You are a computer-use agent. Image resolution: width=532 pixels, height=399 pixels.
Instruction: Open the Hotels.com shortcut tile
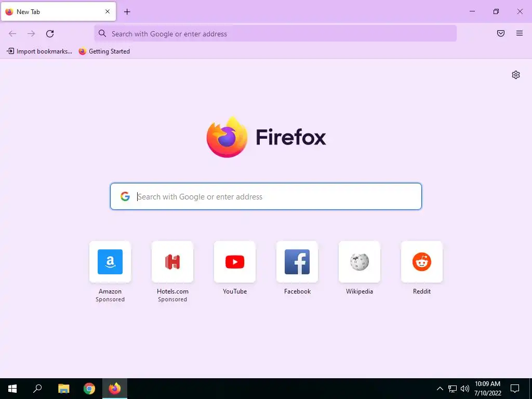(x=172, y=262)
